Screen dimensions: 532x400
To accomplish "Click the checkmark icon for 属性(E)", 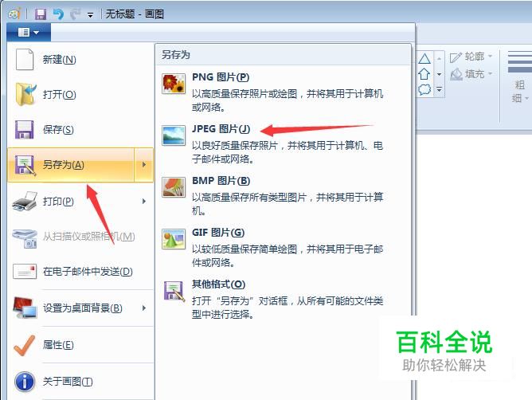I will (x=24, y=345).
